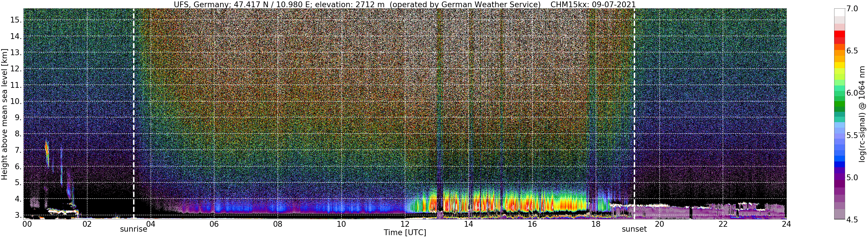Click the dashed sunset line in the plot
Viewport: 868px width, 238px height.
point(634,114)
